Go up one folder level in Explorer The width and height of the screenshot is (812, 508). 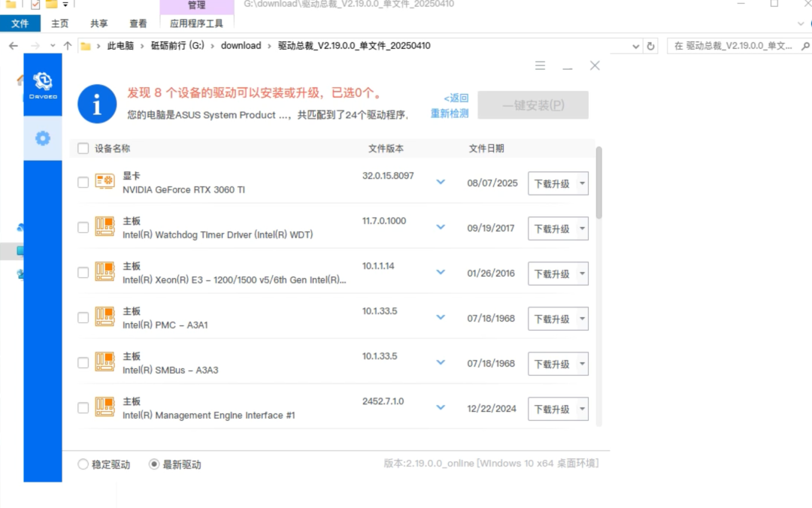point(68,46)
